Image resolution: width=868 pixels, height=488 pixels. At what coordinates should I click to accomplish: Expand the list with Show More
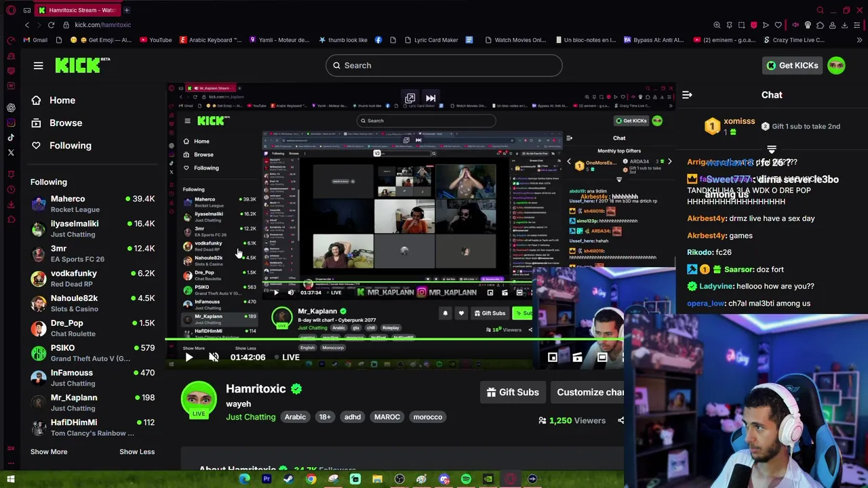coord(49,451)
